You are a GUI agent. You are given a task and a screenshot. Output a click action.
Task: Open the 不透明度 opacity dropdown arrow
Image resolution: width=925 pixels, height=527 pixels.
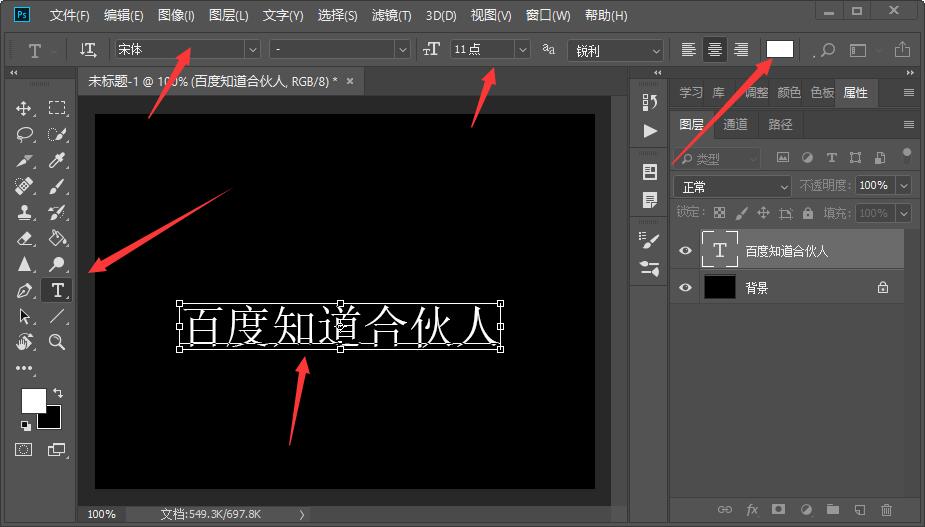[904, 185]
